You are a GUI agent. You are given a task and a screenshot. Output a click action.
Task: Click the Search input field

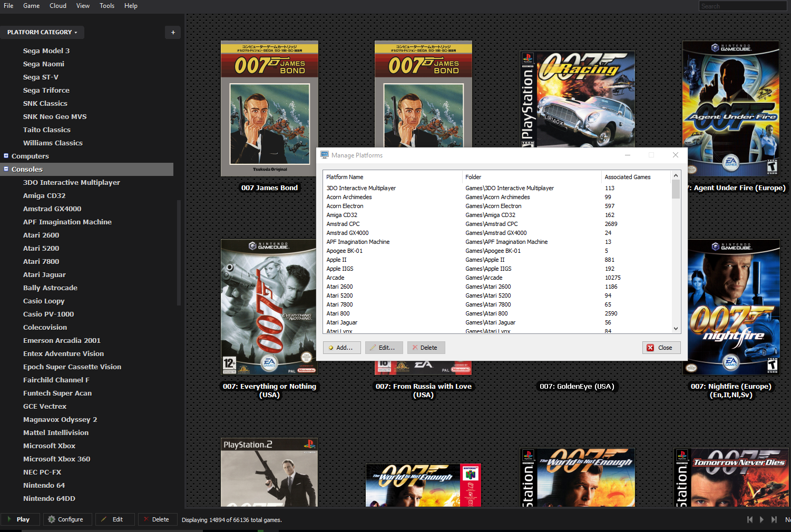click(743, 6)
